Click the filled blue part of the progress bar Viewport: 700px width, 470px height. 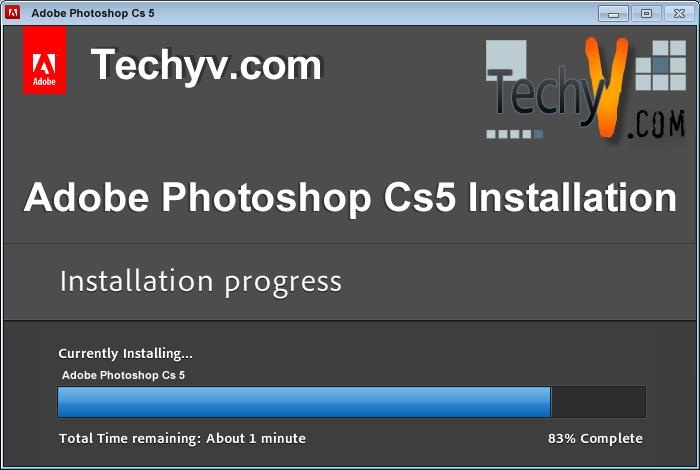coord(304,402)
